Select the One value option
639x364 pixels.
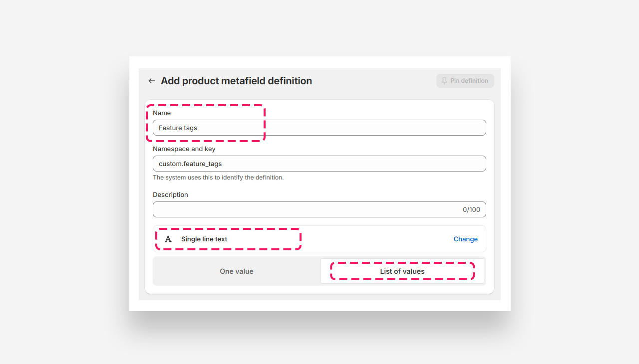(x=237, y=271)
